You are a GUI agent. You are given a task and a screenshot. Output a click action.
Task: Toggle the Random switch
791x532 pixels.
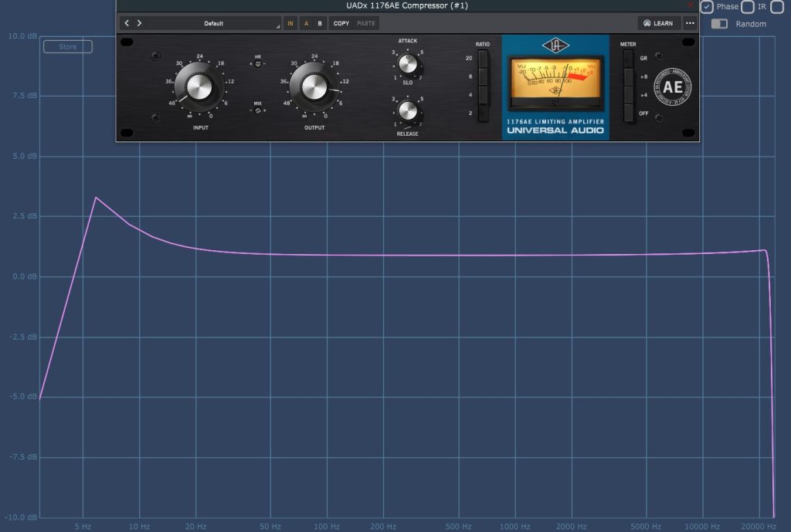coord(719,24)
